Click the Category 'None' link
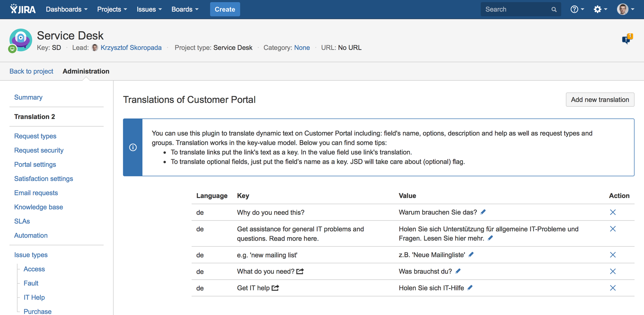 click(x=302, y=48)
